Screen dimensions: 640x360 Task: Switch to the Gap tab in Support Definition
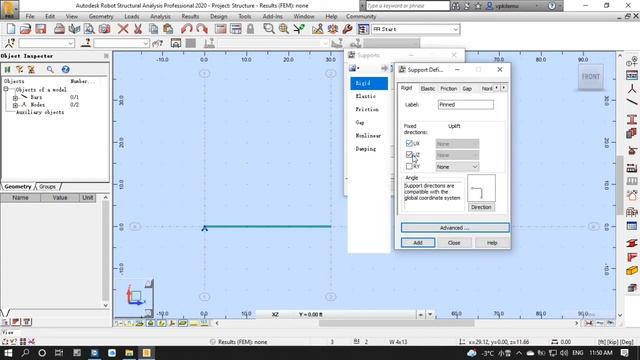[x=467, y=89]
